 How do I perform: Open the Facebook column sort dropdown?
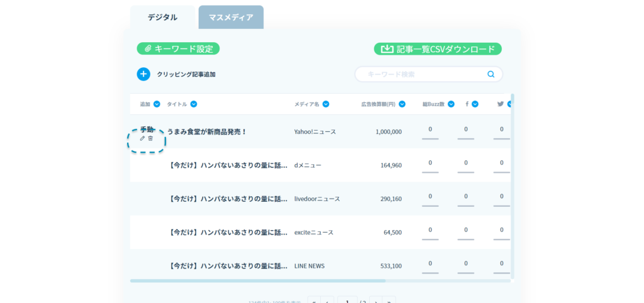475,104
